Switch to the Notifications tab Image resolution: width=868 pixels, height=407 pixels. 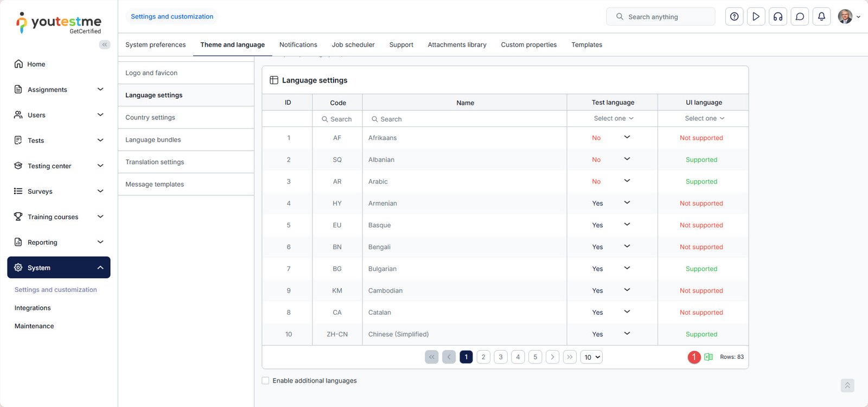[298, 45]
